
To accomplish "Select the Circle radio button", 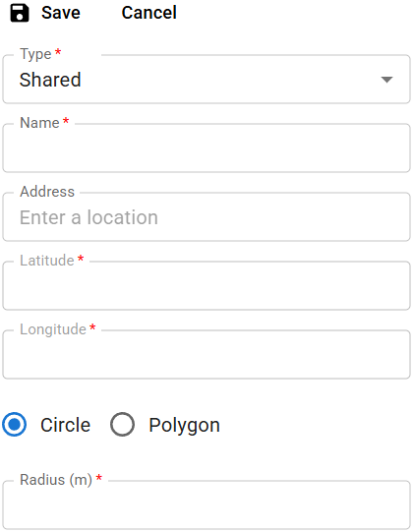I will click(14, 425).
